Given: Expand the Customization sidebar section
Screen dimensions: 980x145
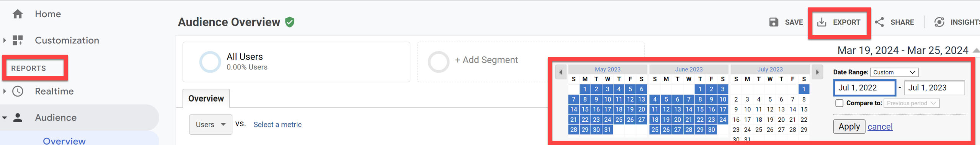Looking at the screenshot, I should (x=4, y=40).
